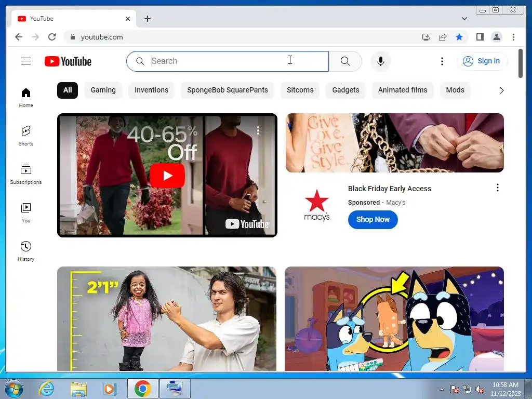
Task: Open Subscriptions in sidebar
Action: point(26,175)
